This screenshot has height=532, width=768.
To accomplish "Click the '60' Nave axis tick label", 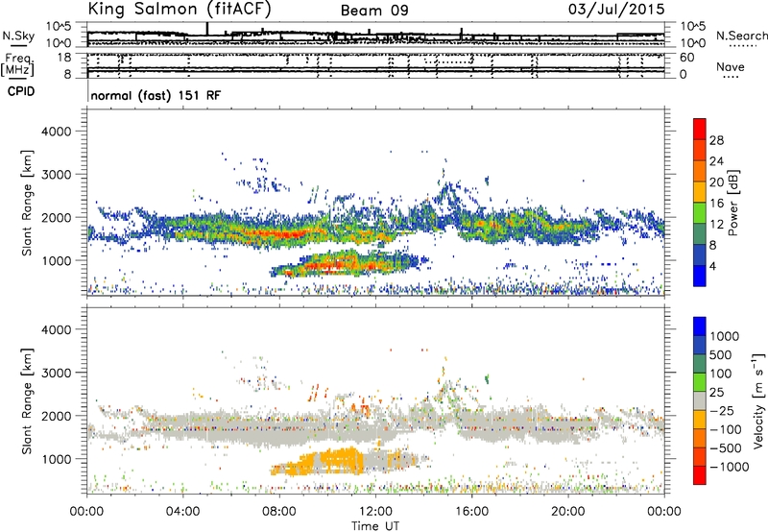I will 686,58.
